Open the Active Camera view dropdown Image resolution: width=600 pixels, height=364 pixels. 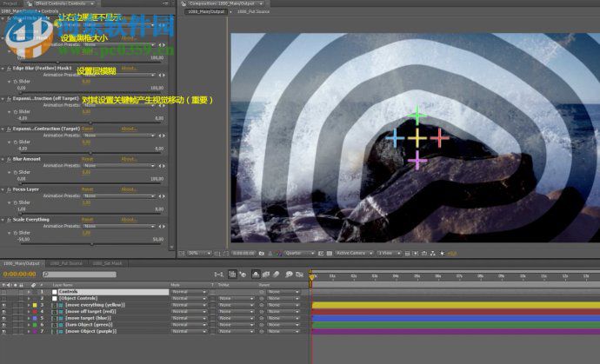pos(354,253)
